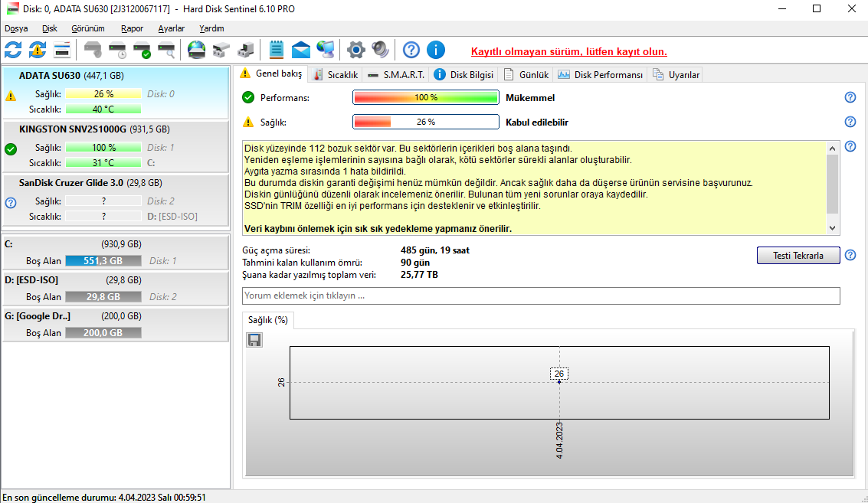Click the Performans 100 % progress bar
Viewport: 868px width, 503px height.
coord(426,97)
